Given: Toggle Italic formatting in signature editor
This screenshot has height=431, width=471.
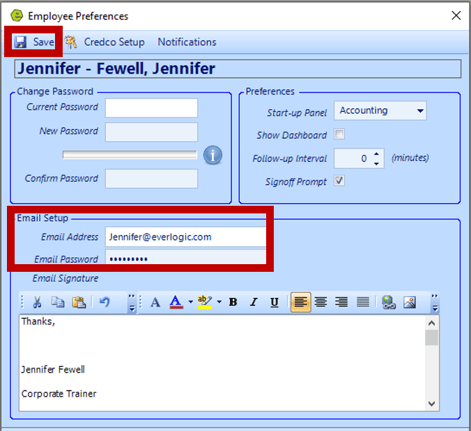Looking at the screenshot, I should coord(254,302).
